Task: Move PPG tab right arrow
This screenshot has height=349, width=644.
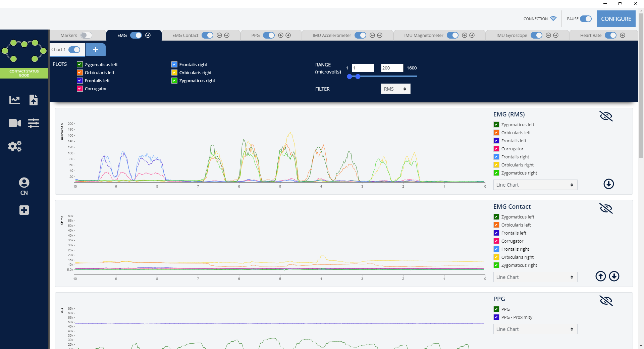Action: tap(288, 35)
